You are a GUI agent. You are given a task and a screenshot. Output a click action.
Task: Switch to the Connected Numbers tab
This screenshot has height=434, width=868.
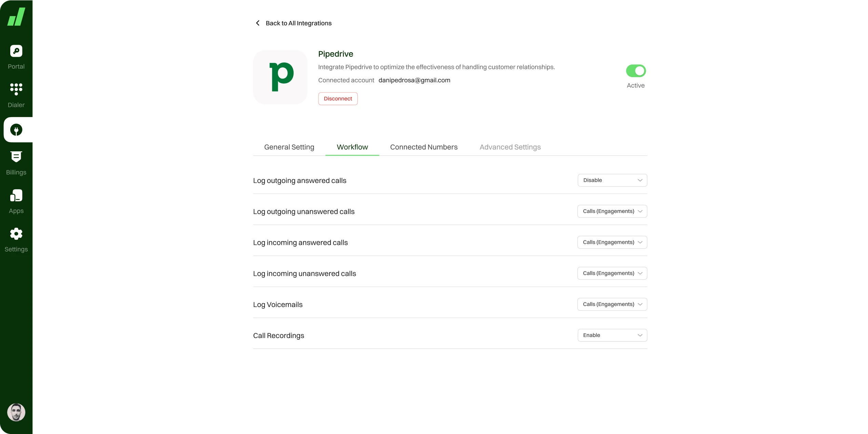pyautogui.click(x=424, y=147)
